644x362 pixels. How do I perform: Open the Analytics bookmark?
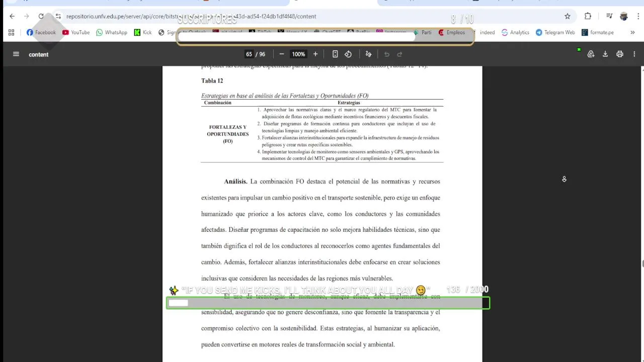click(x=515, y=32)
